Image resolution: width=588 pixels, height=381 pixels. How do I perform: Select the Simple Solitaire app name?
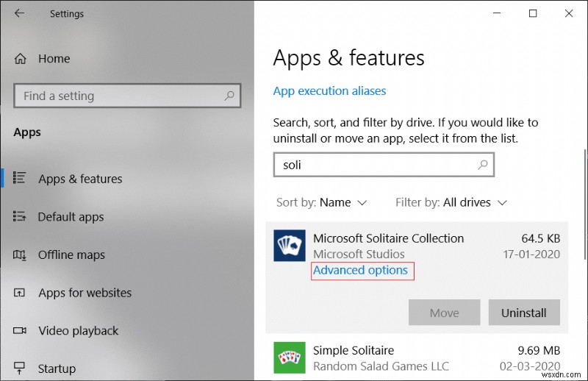point(354,350)
